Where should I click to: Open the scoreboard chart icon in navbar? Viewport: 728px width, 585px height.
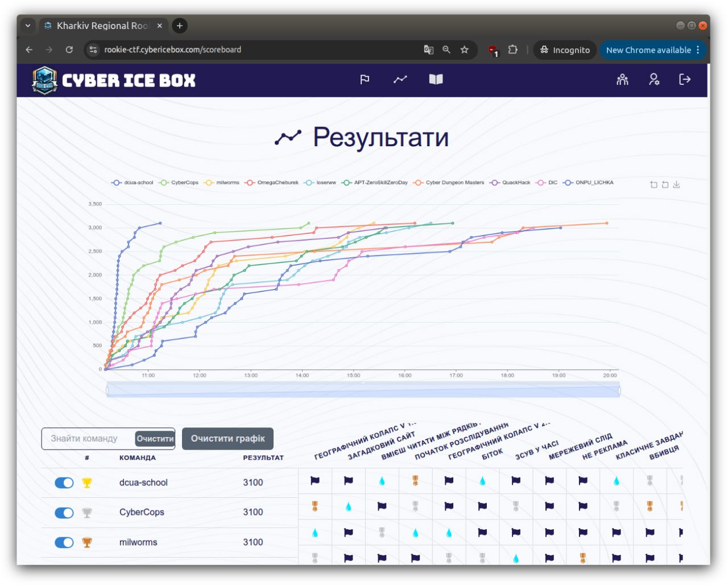coord(400,80)
